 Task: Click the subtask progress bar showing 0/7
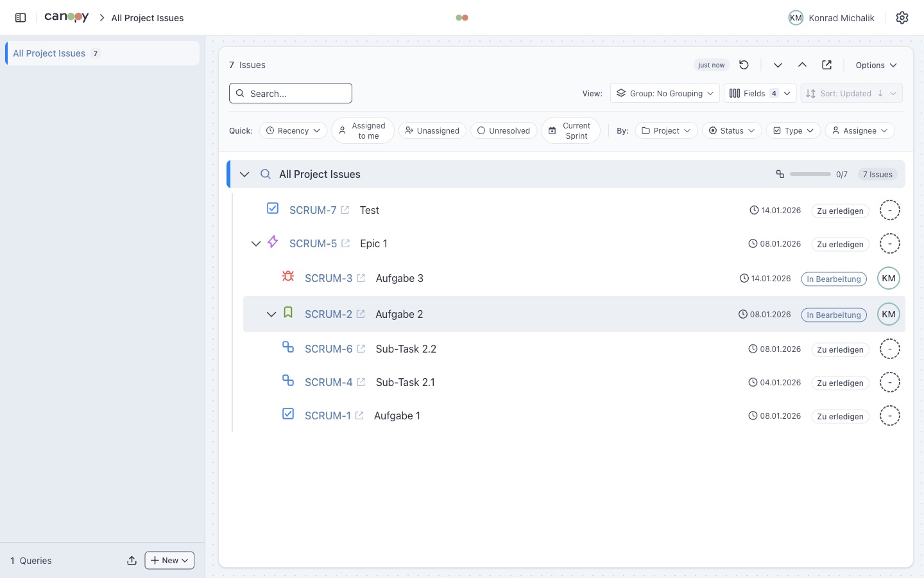point(810,174)
